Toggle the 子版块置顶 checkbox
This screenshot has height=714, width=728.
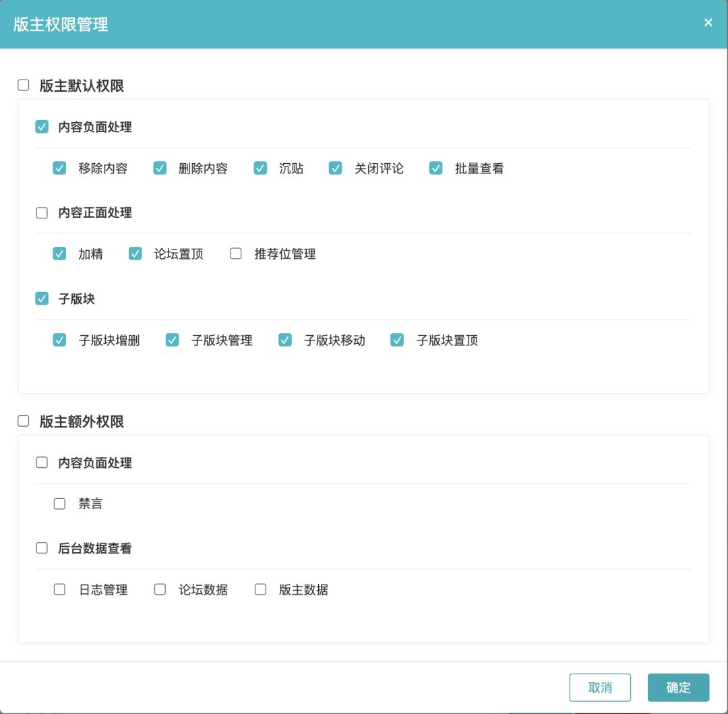pos(397,340)
